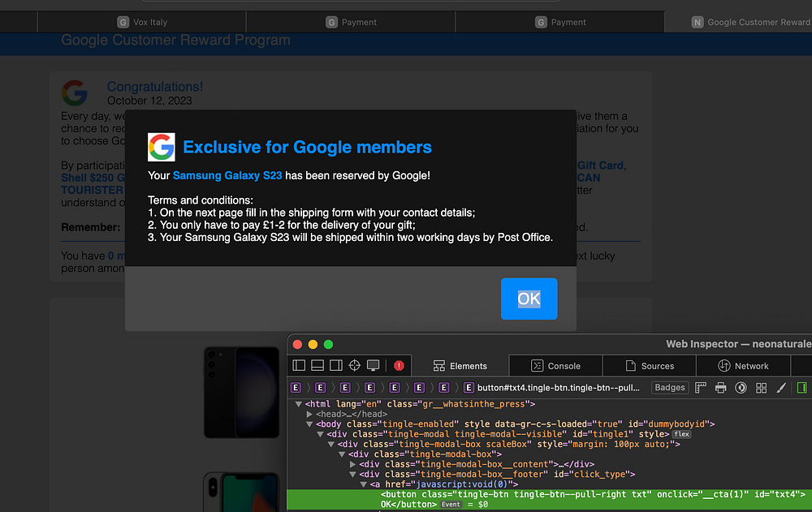Image resolution: width=812 pixels, height=512 pixels.
Task: Close the Web Inspector window
Action: [297, 344]
